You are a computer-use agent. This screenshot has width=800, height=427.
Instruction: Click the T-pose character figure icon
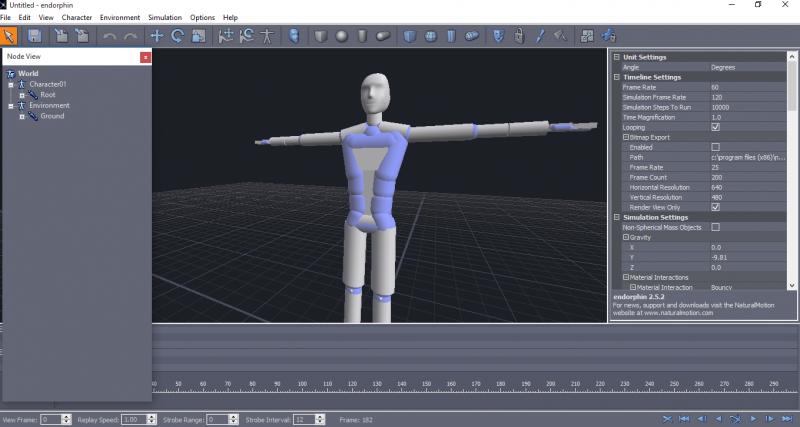(x=267, y=35)
